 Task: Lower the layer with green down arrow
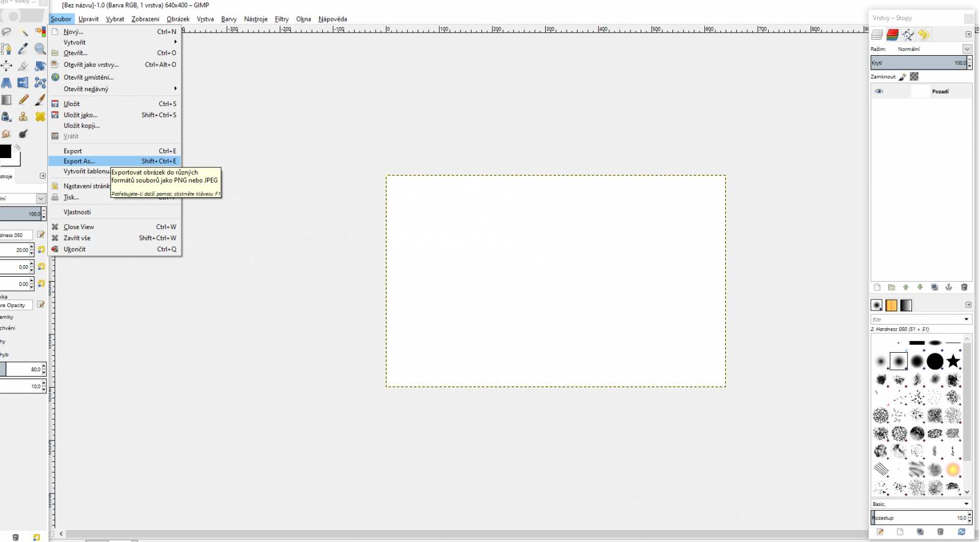(920, 287)
